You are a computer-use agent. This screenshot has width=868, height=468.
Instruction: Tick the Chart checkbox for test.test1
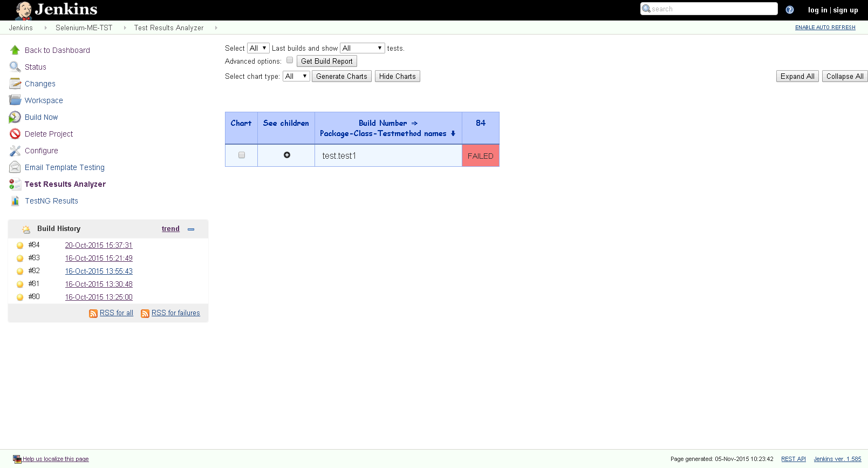coord(242,155)
